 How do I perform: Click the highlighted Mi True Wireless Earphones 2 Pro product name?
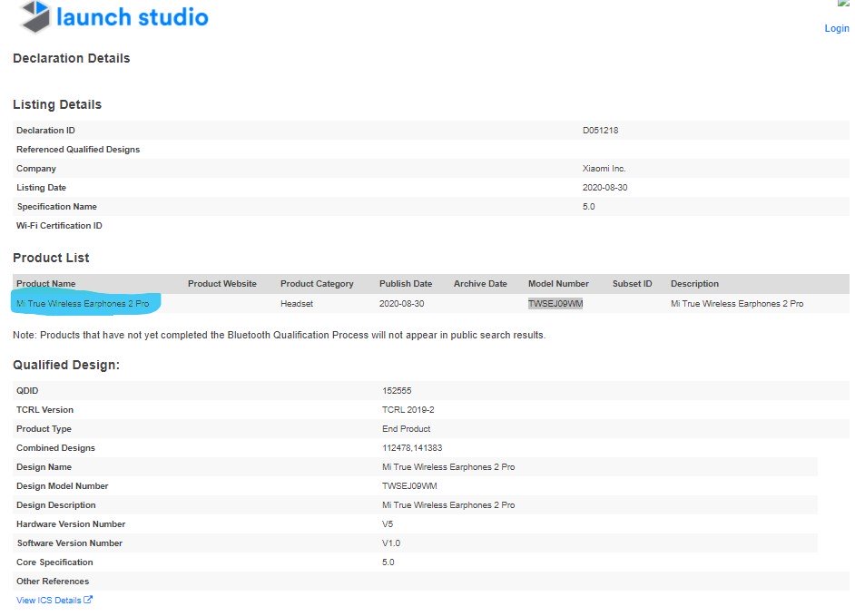click(83, 303)
